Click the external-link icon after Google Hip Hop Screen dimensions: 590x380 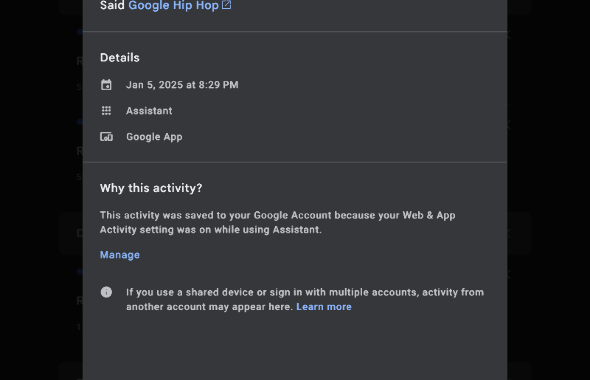point(227,5)
